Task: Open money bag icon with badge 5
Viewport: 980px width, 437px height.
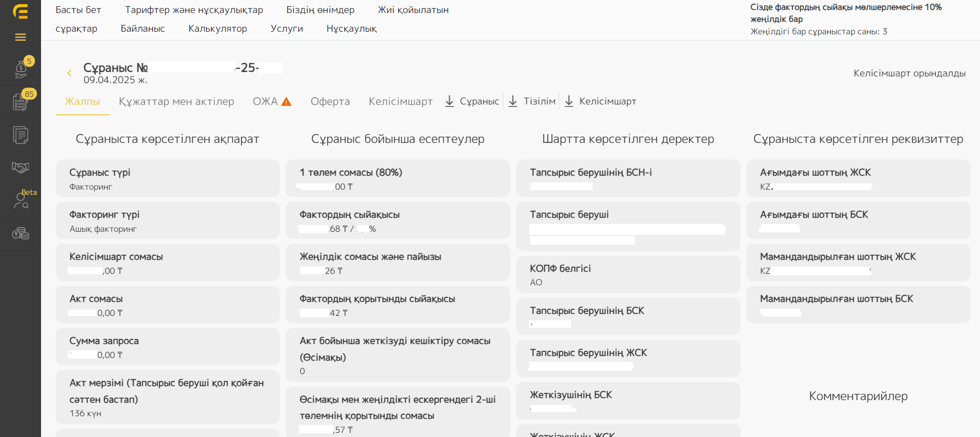Action: (21, 70)
